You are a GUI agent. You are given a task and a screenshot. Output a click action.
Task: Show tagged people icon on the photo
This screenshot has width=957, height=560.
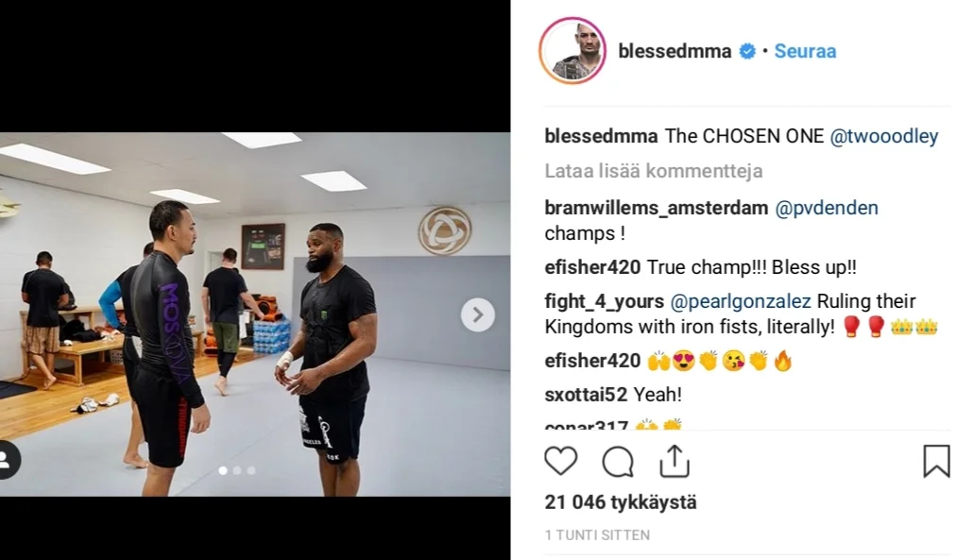pos(6,460)
